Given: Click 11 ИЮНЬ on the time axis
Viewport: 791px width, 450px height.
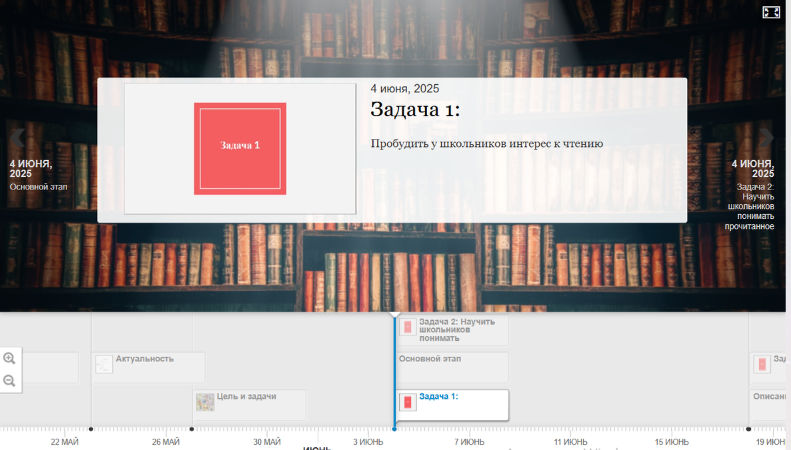Looking at the screenshot, I should pyautogui.click(x=571, y=442).
